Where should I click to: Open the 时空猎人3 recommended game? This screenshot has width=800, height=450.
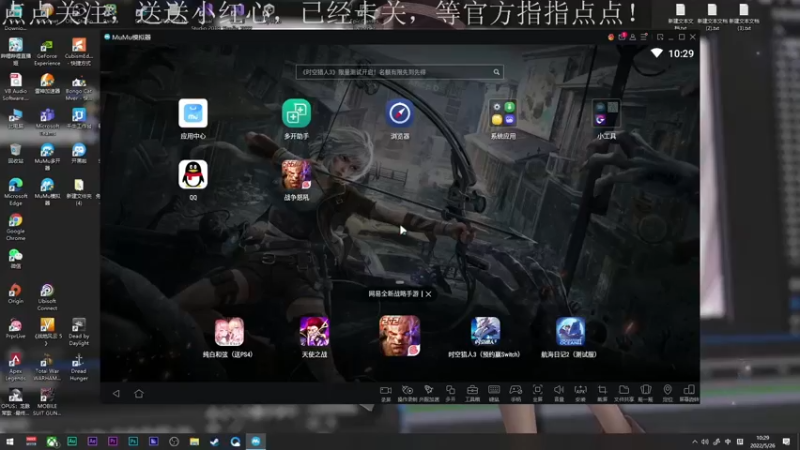tap(485, 332)
